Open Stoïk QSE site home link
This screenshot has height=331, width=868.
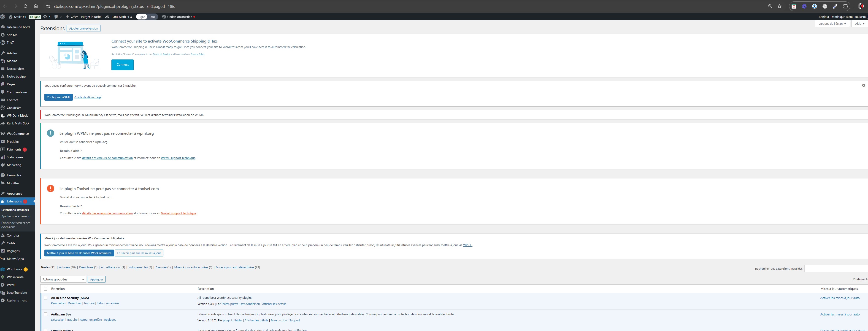[18, 17]
